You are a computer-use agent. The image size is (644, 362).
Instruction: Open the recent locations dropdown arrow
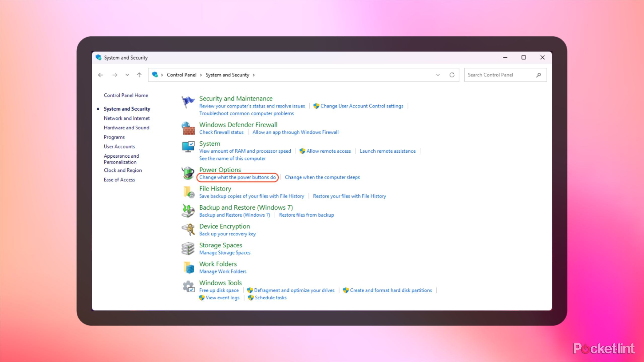pyautogui.click(x=127, y=75)
